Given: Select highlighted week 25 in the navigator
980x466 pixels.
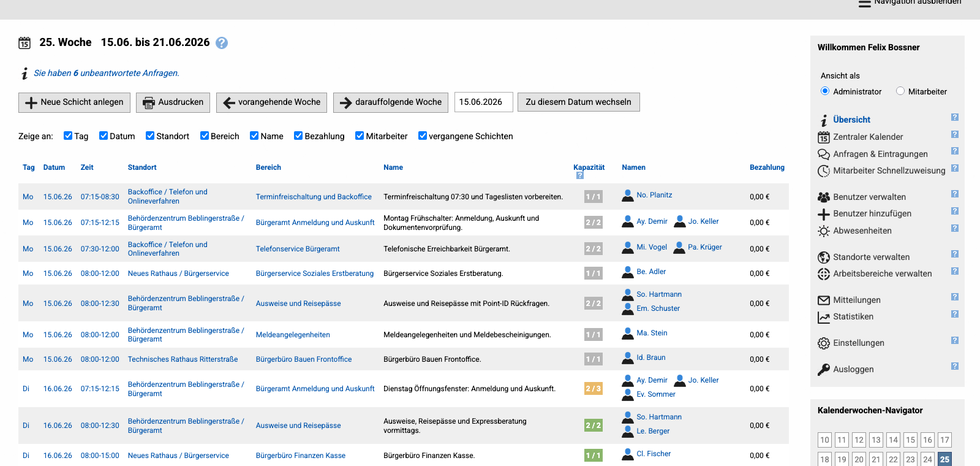Looking at the screenshot, I should [x=944, y=459].
